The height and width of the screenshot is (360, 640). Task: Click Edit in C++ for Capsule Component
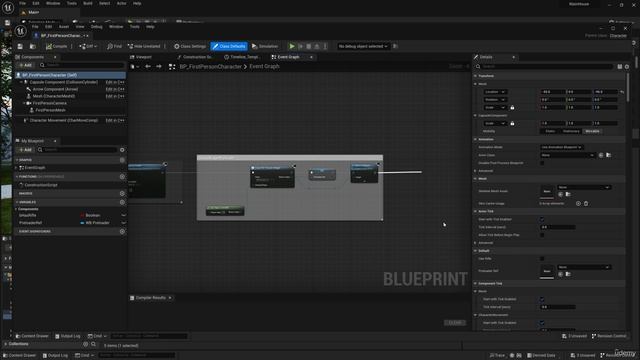(115, 82)
